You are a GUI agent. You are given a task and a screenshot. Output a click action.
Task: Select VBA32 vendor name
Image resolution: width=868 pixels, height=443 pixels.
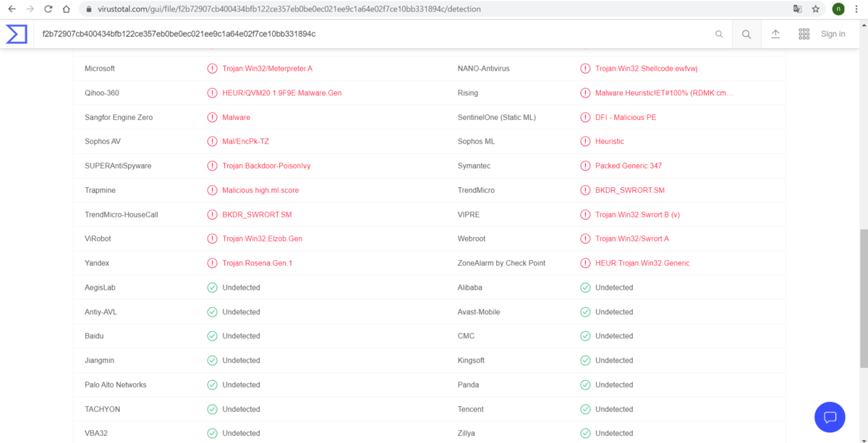[x=97, y=434]
